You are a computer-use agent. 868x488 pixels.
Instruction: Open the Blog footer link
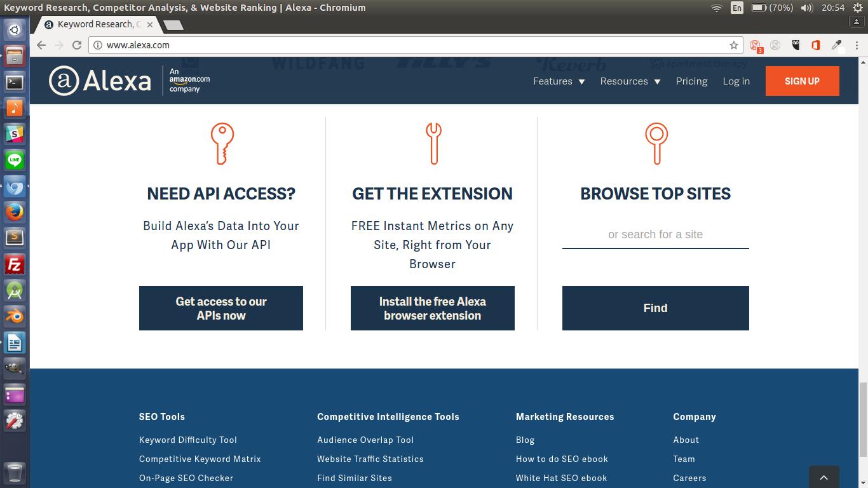pyautogui.click(x=525, y=440)
